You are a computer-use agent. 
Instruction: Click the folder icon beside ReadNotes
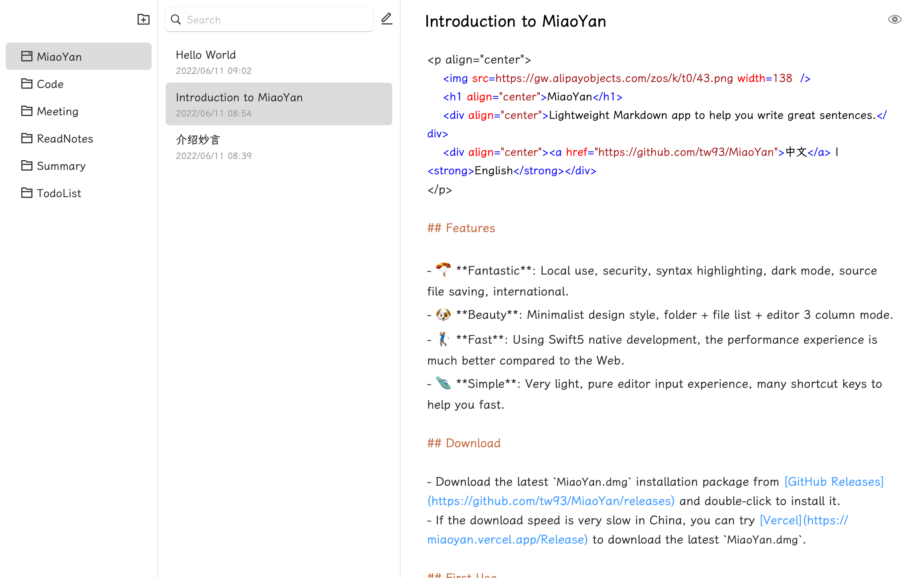(x=27, y=138)
